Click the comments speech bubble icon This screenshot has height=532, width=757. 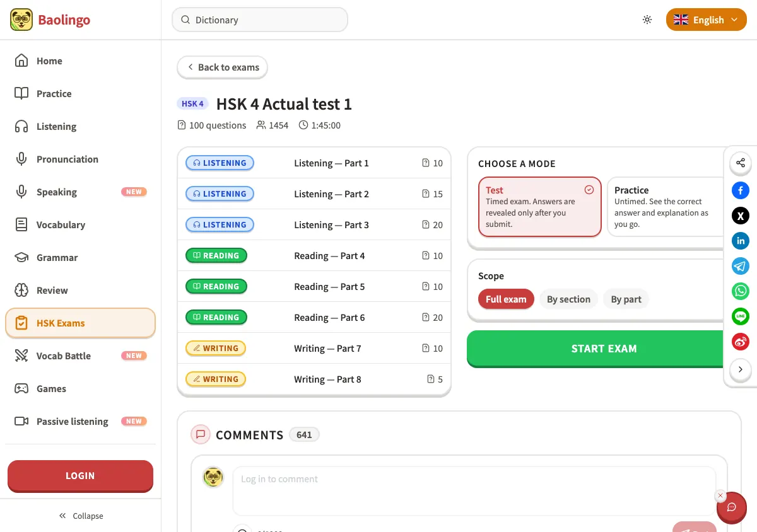click(x=201, y=434)
